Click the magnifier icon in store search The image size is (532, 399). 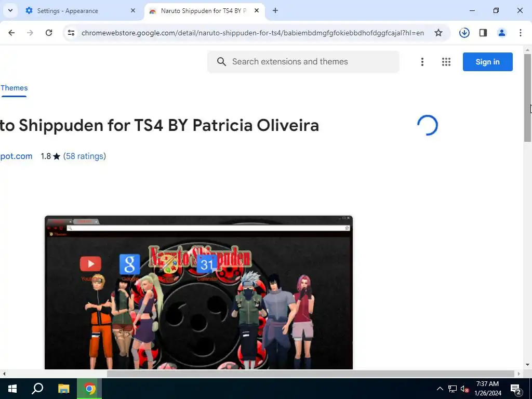click(221, 62)
